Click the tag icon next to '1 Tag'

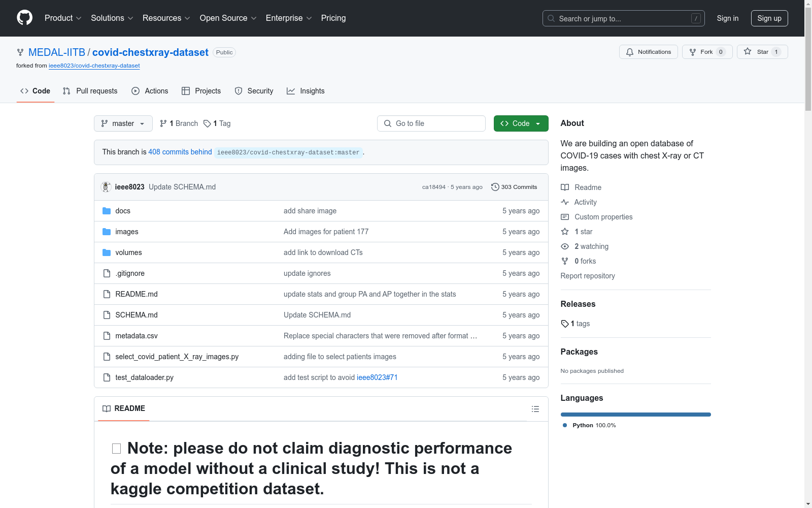point(207,123)
